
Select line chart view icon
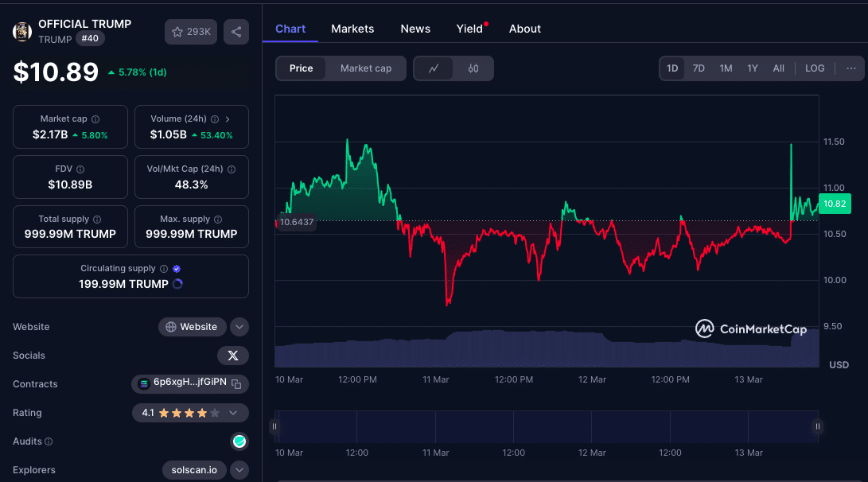pos(434,68)
